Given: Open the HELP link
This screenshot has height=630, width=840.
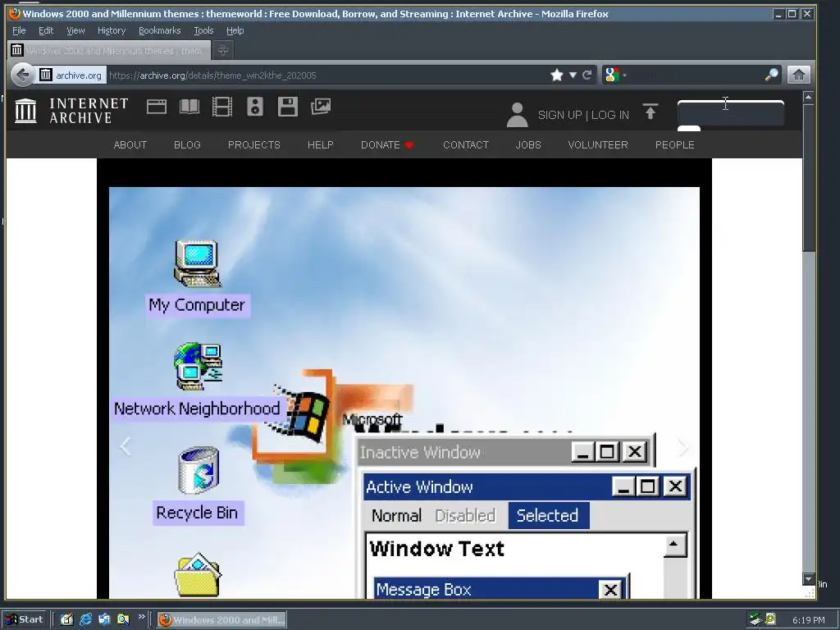Looking at the screenshot, I should coord(321,145).
